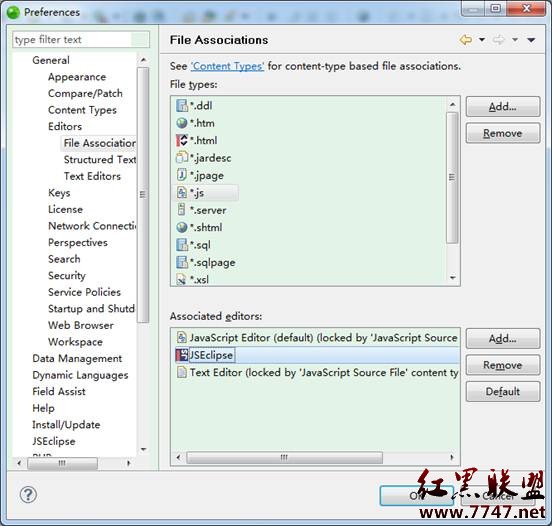Screen dimensions: 552x526
Task: Remove the selected associated editor
Action: click(x=503, y=365)
